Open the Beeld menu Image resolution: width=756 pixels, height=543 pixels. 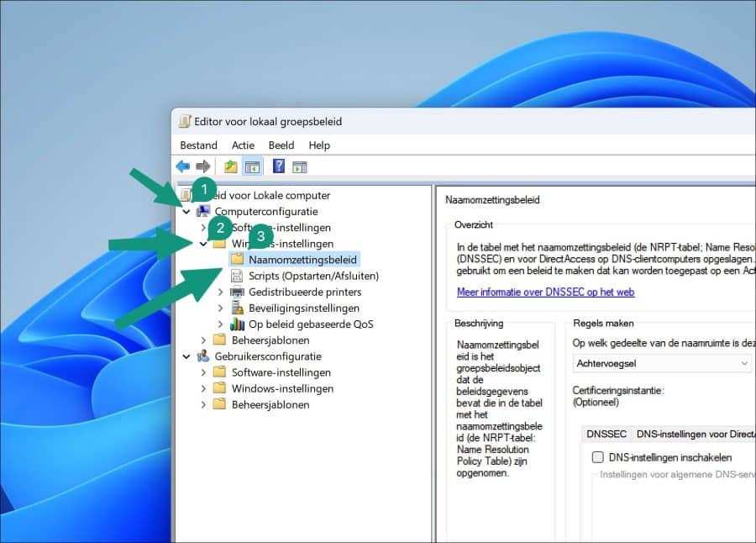tap(281, 145)
